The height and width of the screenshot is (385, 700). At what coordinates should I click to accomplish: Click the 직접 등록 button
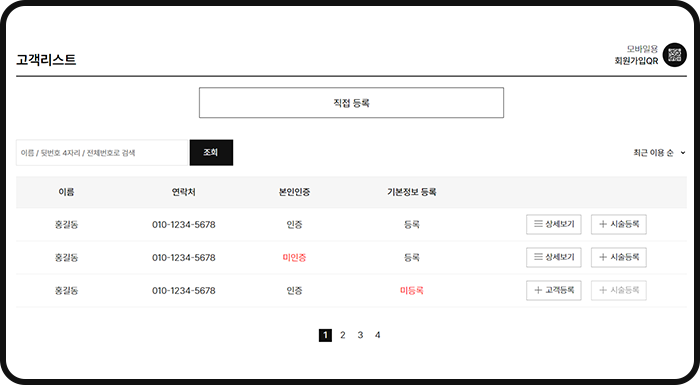tap(351, 103)
